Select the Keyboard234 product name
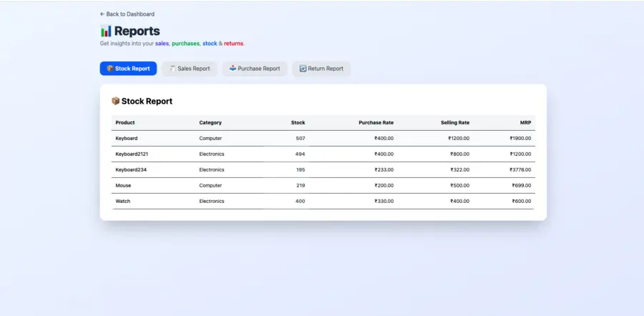Image resolution: width=644 pixels, height=316 pixels. (x=131, y=169)
